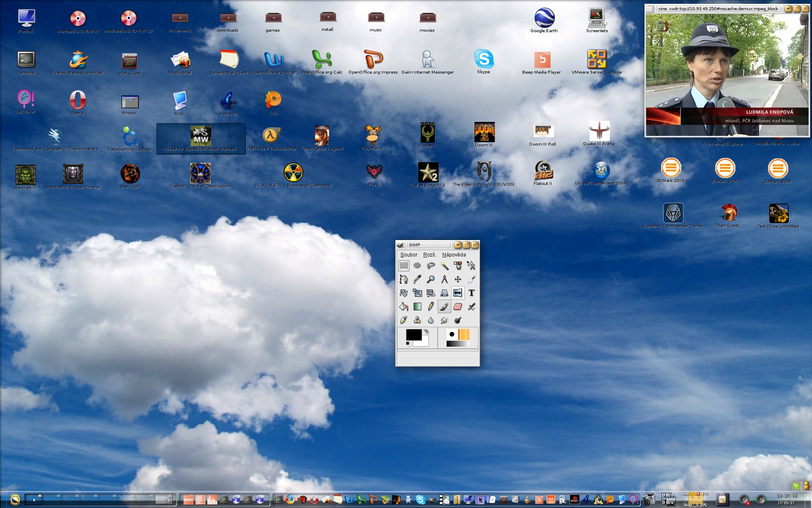
Task: Select the Paintbrush tool
Action: [444, 306]
